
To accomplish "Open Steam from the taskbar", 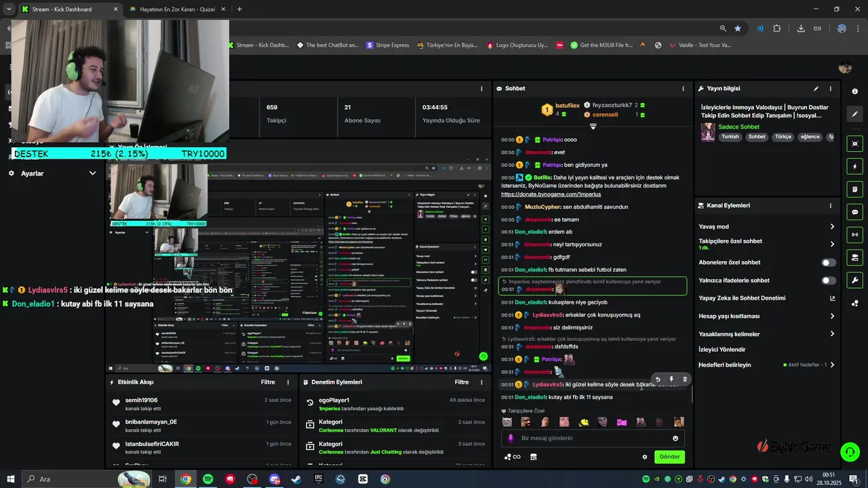I will [x=296, y=479].
